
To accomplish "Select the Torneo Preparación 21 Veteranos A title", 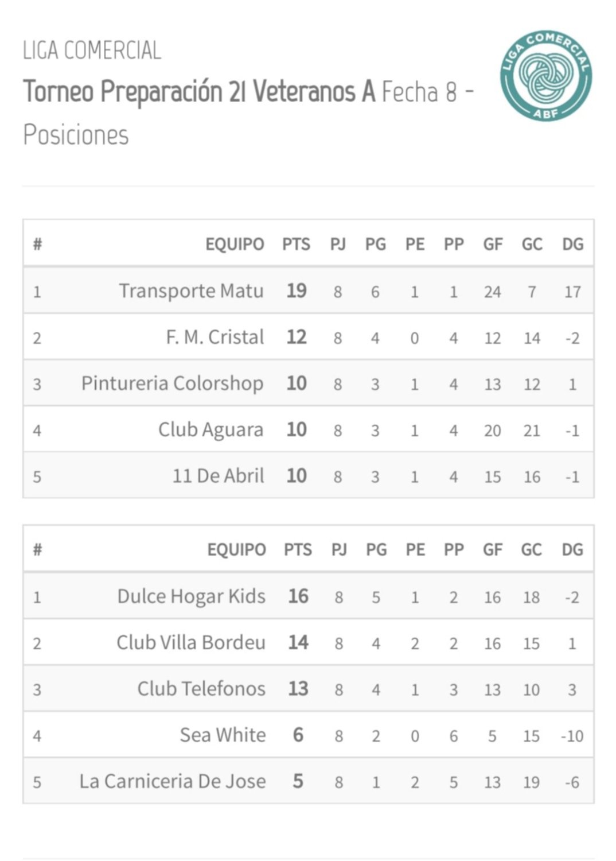I will pos(199,91).
